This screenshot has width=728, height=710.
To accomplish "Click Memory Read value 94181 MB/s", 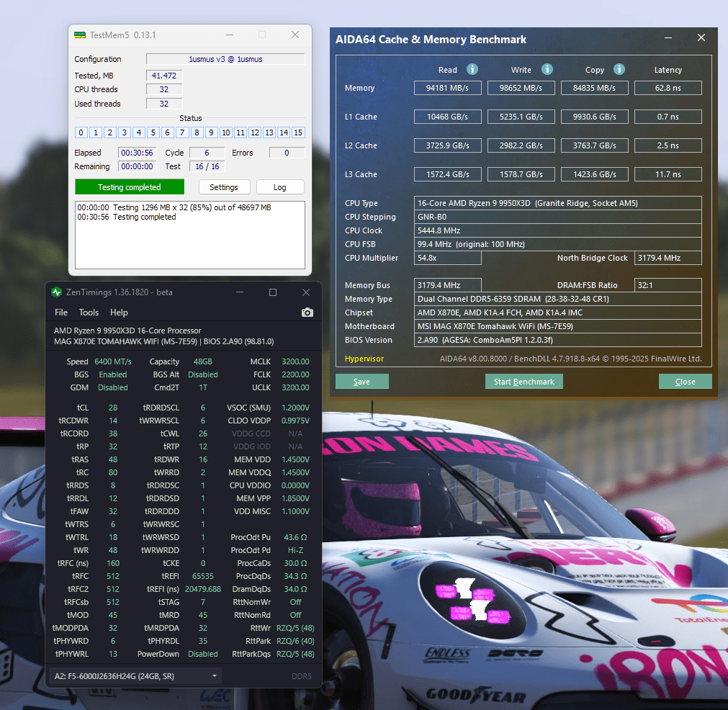I will [448, 88].
